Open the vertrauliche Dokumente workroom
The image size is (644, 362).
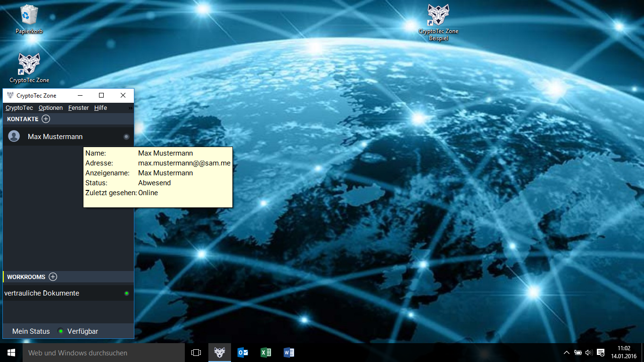pos(68,293)
